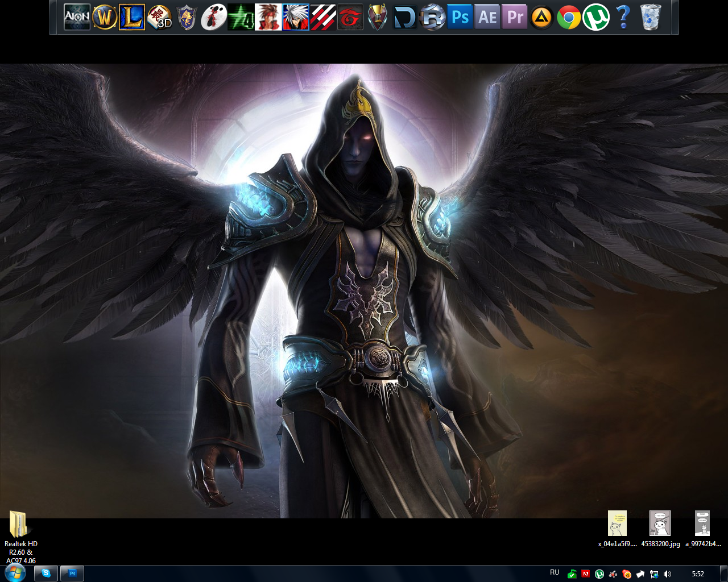This screenshot has width=728, height=582.
Task: Start League of Legends from dock
Action: [131, 17]
